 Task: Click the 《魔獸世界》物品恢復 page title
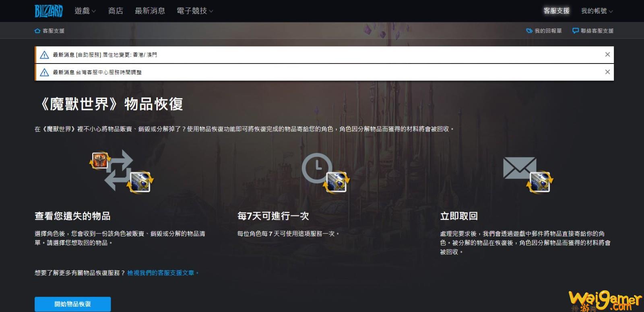point(111,104)
